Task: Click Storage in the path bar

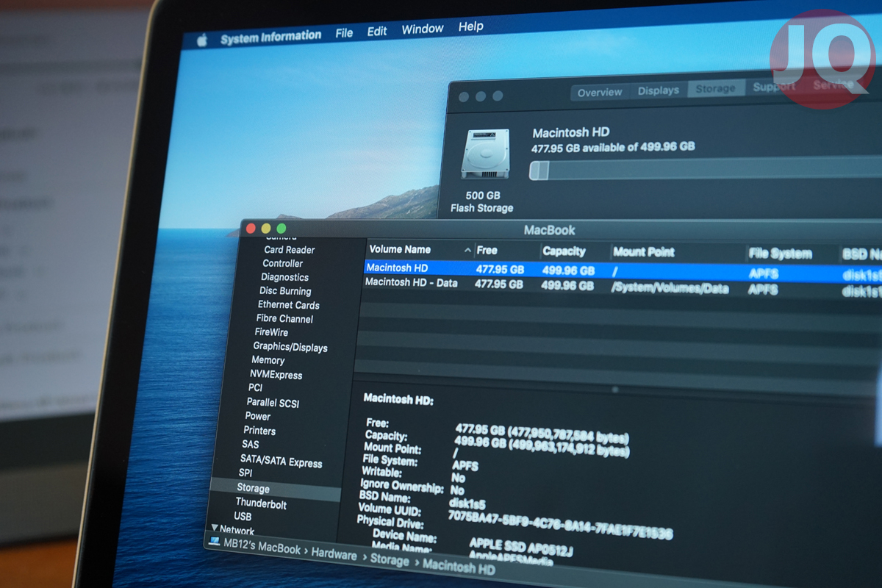Action: tap(390, 561)
